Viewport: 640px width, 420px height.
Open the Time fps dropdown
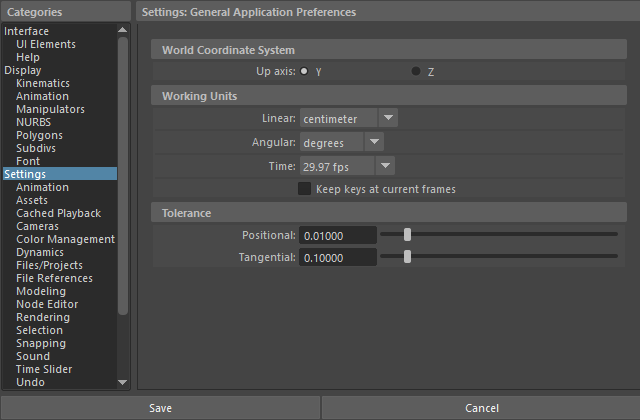347,166
